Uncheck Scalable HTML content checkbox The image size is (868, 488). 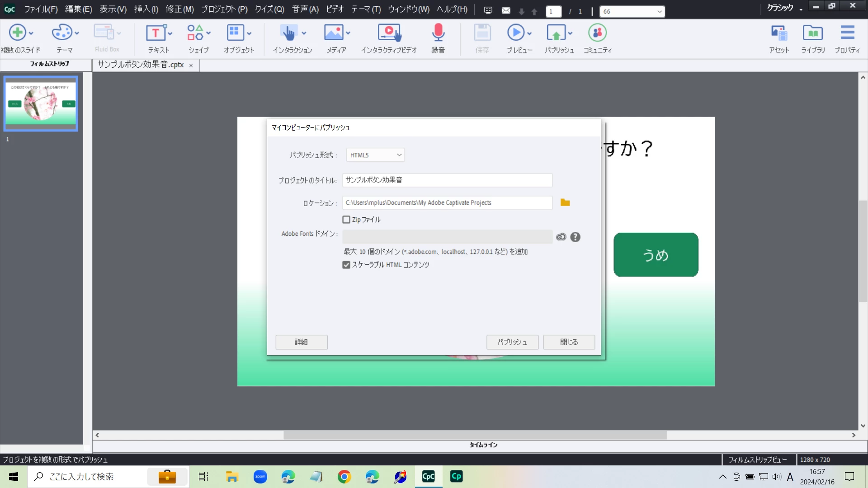point(346,265)
